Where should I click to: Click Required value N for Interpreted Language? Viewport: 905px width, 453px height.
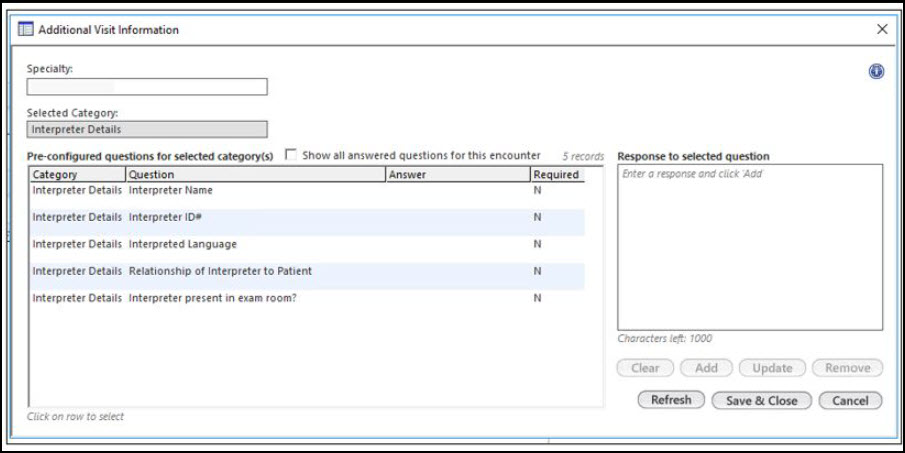537,244
